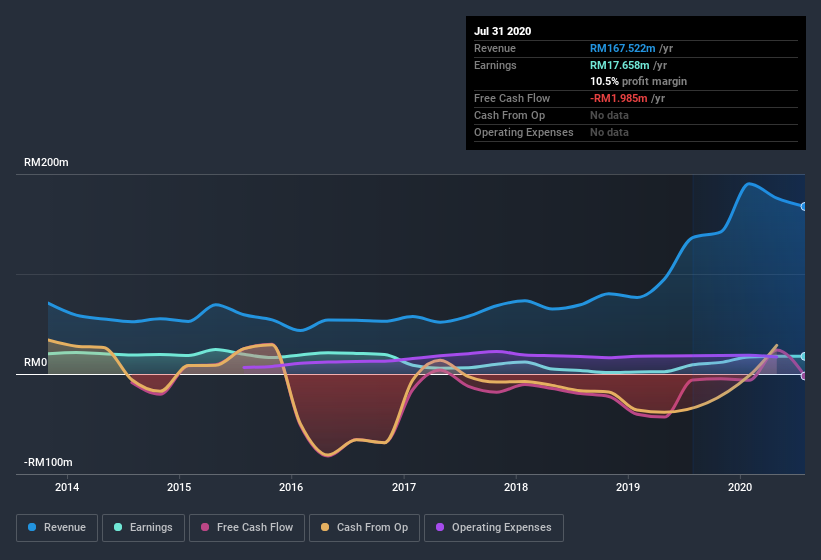Click the 2014 x-axis label
821x560 pixels.
coord(67,487)
